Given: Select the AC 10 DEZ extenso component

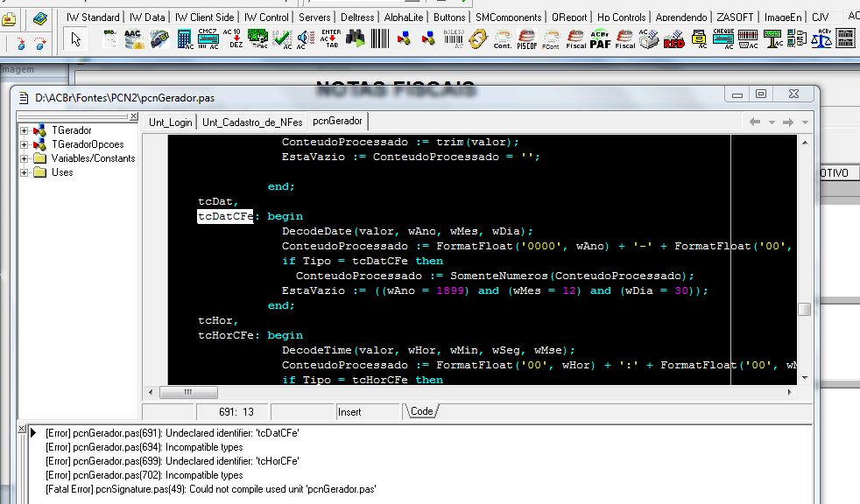Looking at the screenshot, I should point(233,39).
